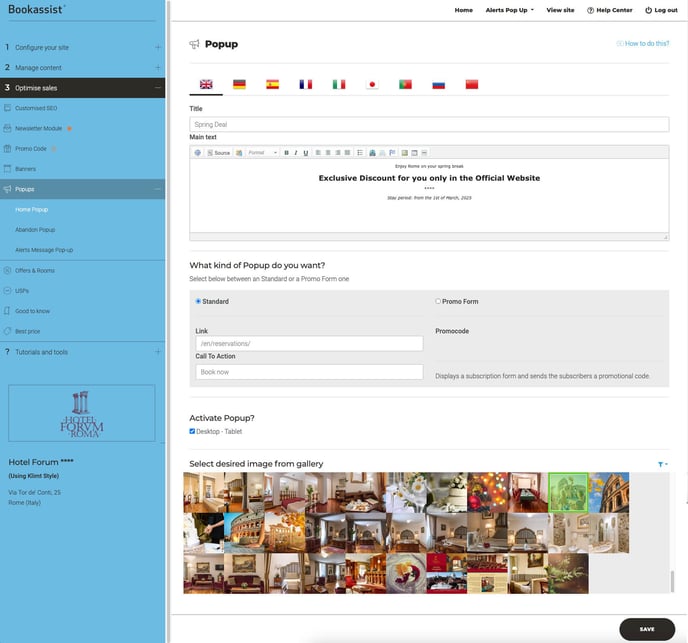Image resolution: width=688 pixels, height=643 pixels.
Task: Select the UK flag English language tab
Action: [206, 85]
